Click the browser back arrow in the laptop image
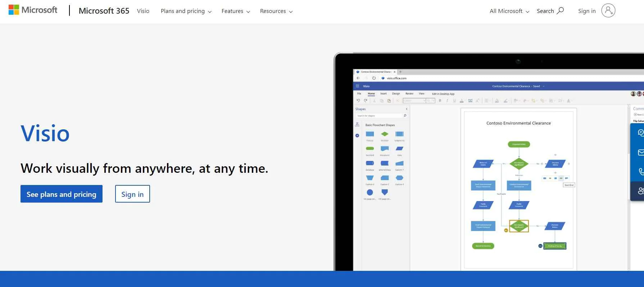 point(358,78)
